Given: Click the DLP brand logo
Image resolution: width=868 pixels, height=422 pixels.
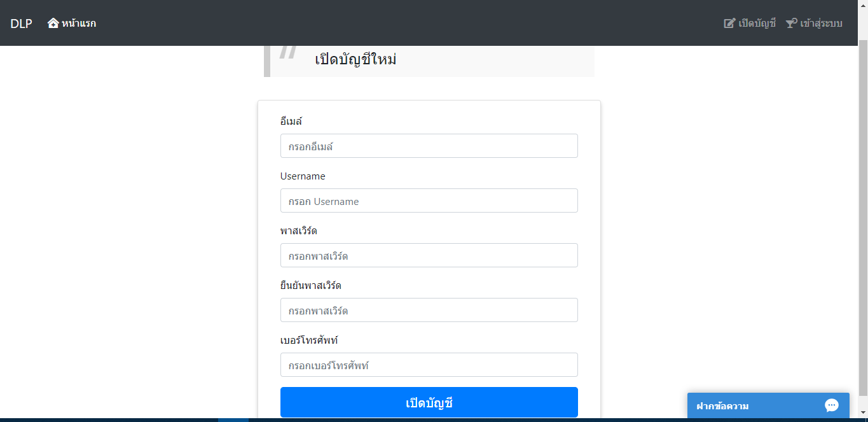Looking at the screenshot, I should tap(21, 24).
